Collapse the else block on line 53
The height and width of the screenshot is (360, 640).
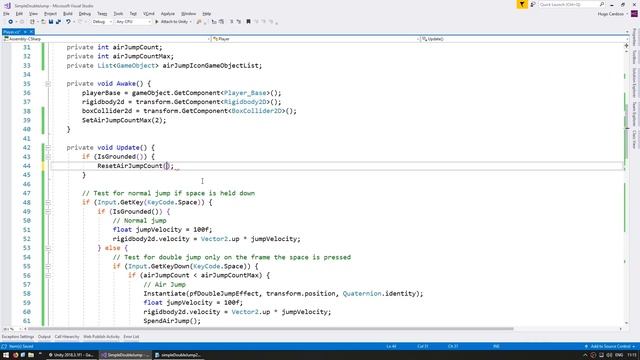(x=48, y=248)
